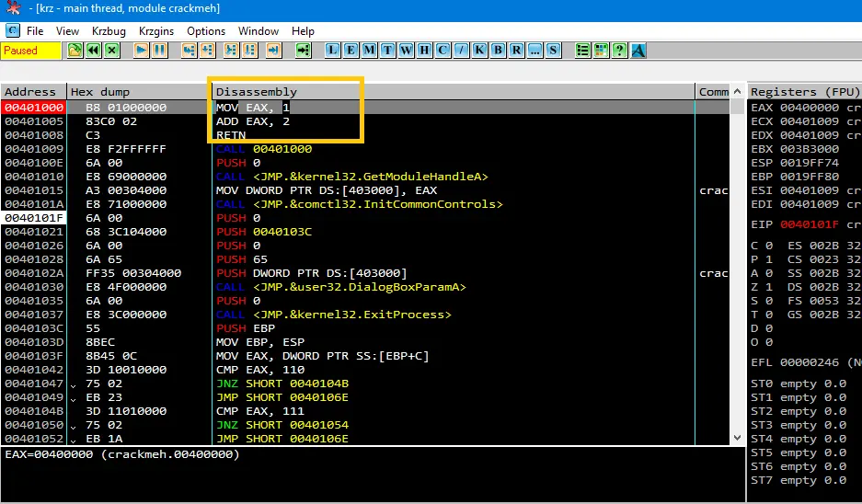Click the Address column header
This screenshot has height=504, width=862.
pos(33,92)
